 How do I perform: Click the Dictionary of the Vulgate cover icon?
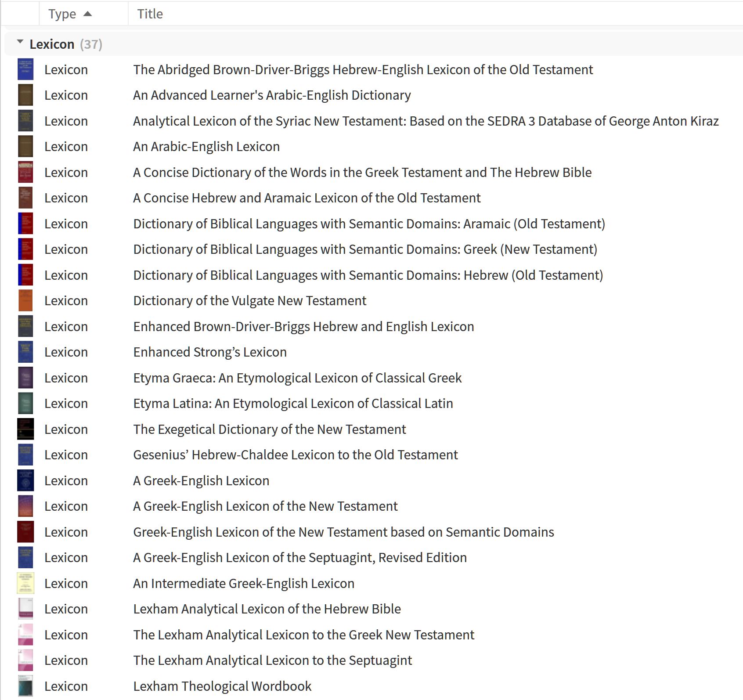click(x=25, y=300)
